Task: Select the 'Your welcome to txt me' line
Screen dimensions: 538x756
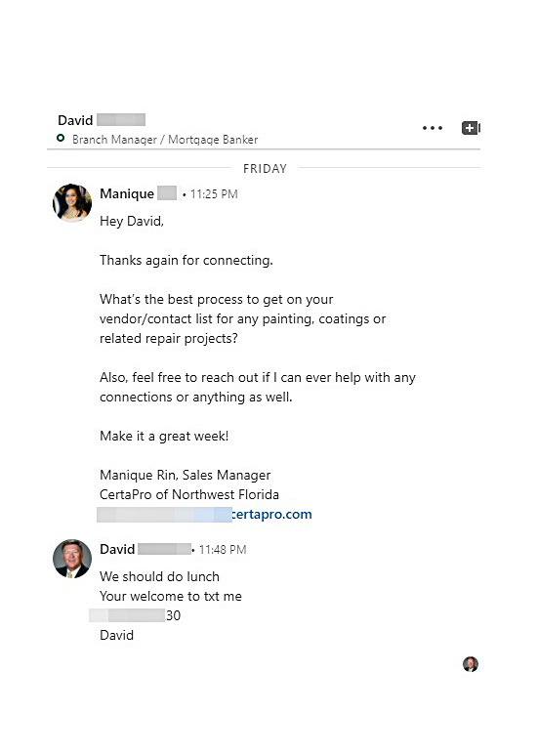Action: (171, 597)
